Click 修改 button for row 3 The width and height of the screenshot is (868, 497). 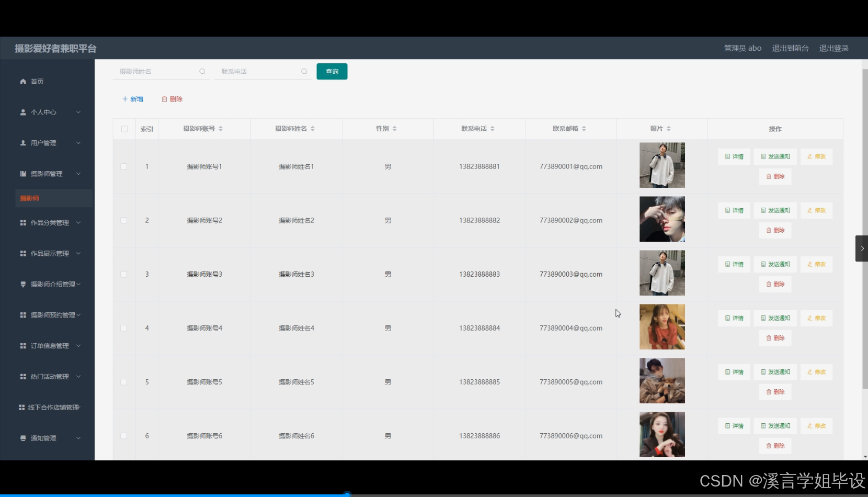pyautogui.click(x=816, y=264)
